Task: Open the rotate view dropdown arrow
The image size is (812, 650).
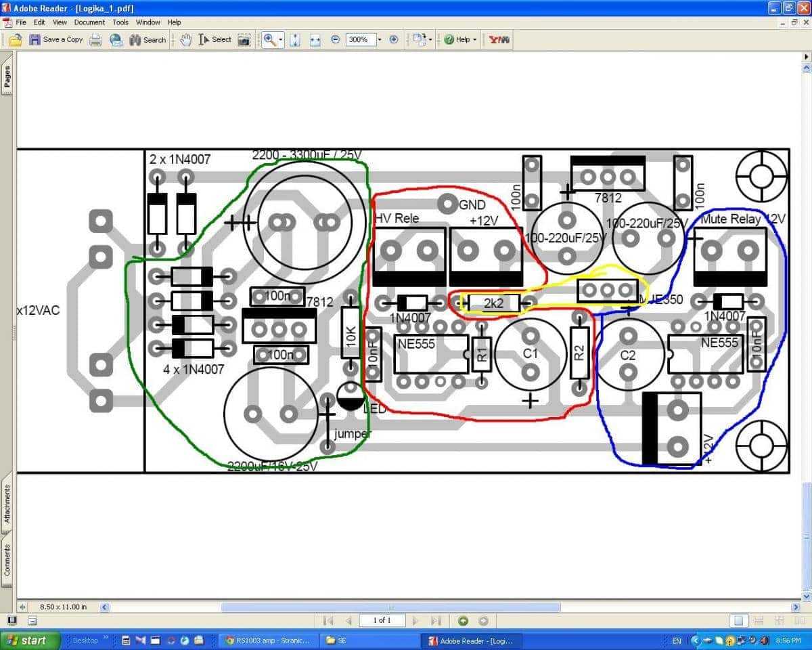Action: coord(430,40)
